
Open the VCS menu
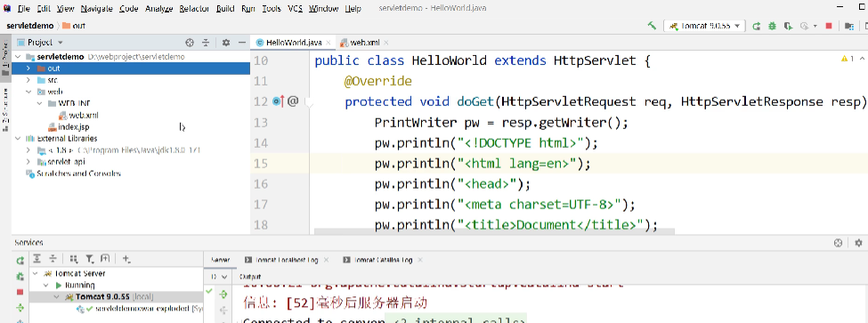pos(296,8)
